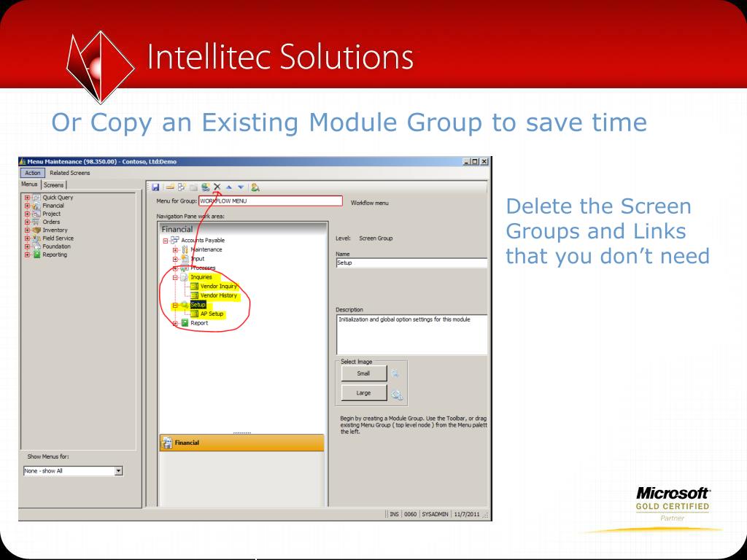Screen dimensions: 747x560
Task: Select the Setup screen group row
Action: pyautogui.click(x=198, y=305)
